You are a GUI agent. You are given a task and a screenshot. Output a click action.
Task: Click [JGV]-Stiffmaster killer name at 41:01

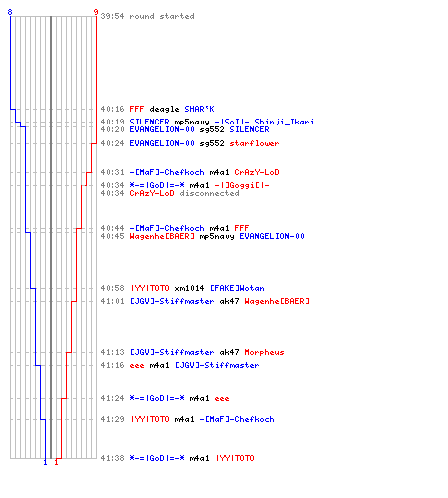tap(172, 301)
